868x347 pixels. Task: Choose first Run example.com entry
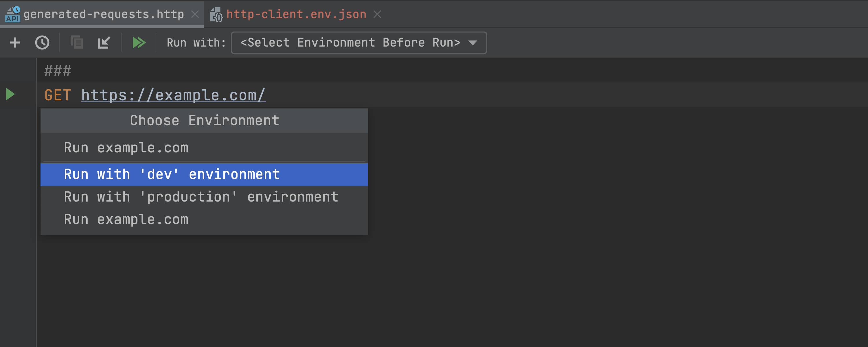[x=126, y=148]
